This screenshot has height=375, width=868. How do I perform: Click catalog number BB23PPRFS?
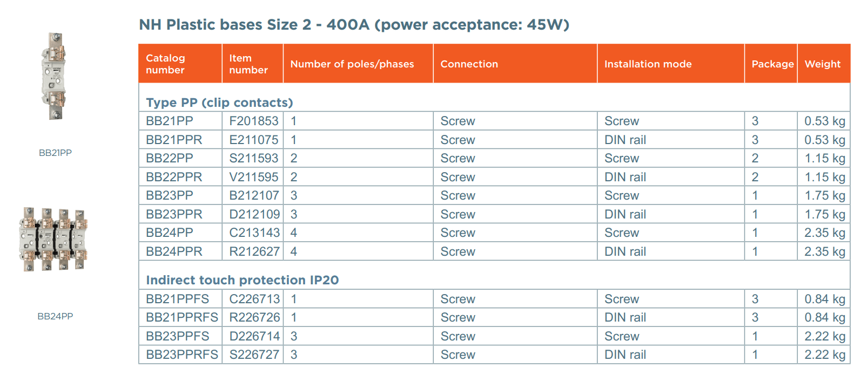[x=181, y=354]
